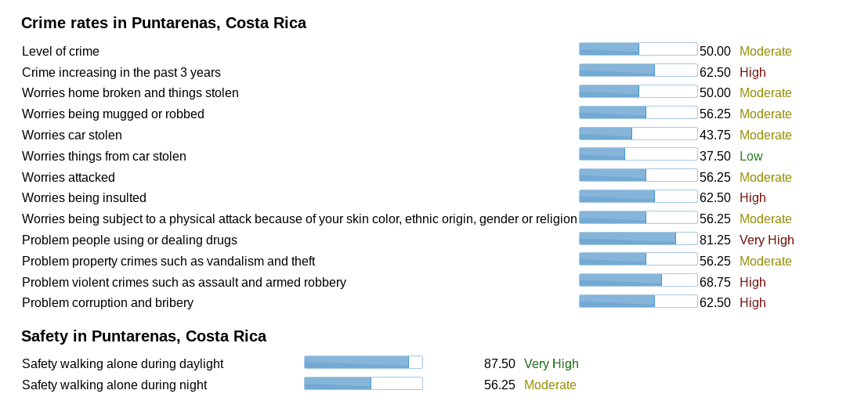Image resolution: width=868 pixels, height=401 pixels.
Task: Select the 'Crime rates in Puntarenas, Costa Rica' heading
Action: coord(164,23)
